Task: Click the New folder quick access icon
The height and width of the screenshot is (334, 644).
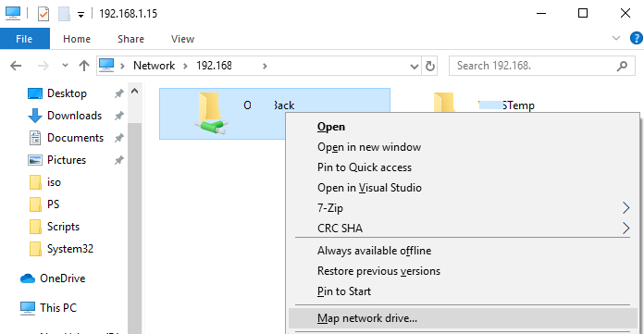Action: pos(64,14)
